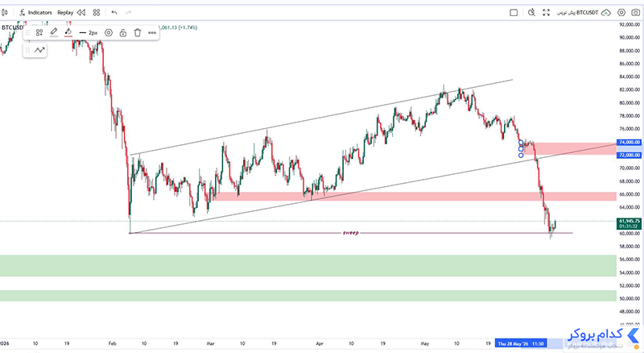
Task: Undo the last chart action
Action: 114,13
